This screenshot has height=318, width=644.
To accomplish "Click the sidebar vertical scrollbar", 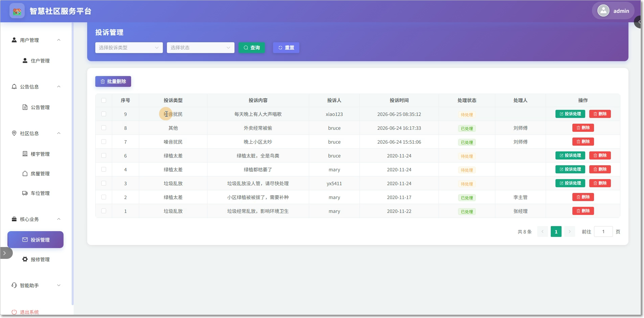I will (x=72, y=164).
